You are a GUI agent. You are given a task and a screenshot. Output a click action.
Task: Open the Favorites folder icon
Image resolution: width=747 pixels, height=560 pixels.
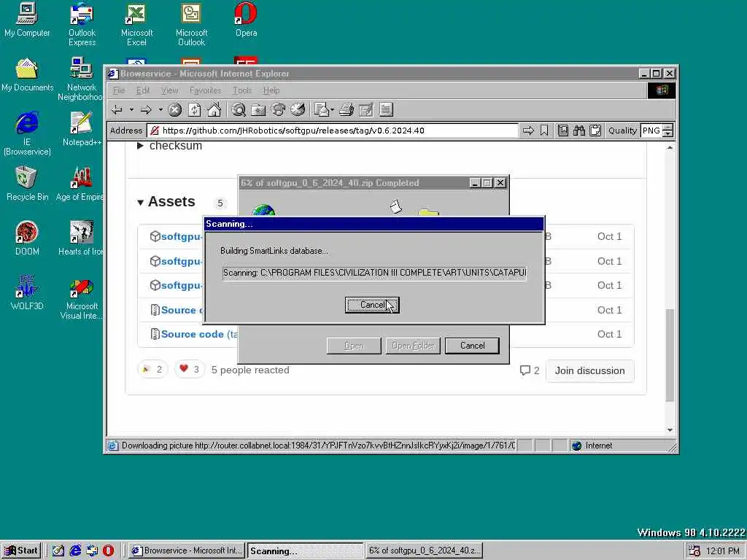258,110
